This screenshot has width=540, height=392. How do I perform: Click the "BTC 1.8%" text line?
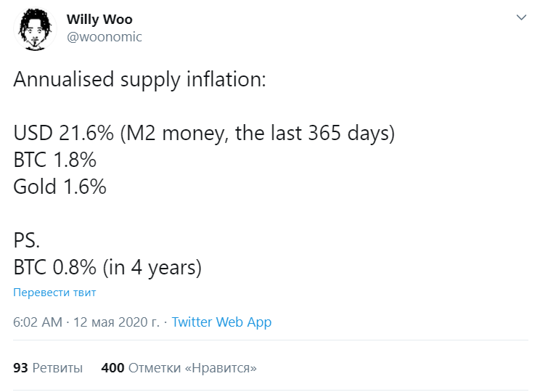54,160
